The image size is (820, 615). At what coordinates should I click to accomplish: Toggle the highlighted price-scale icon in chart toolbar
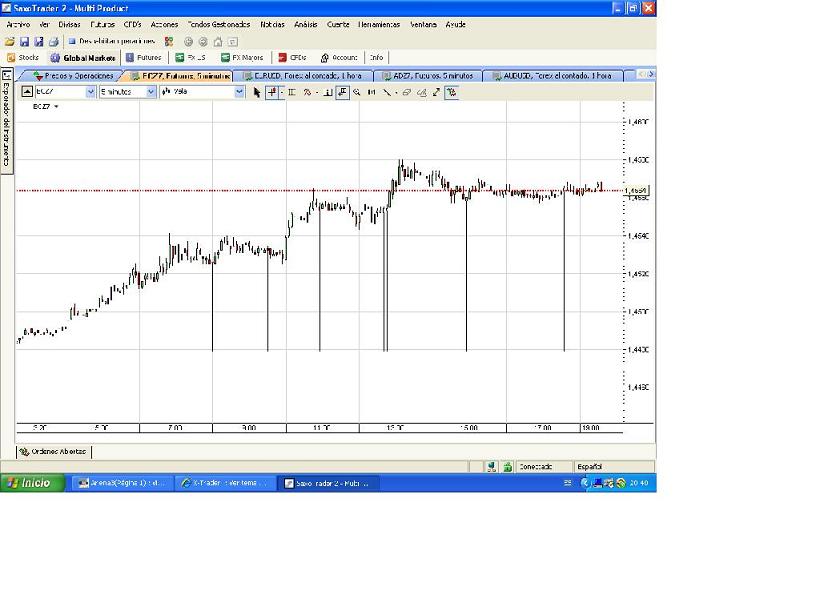pos(343,92)
